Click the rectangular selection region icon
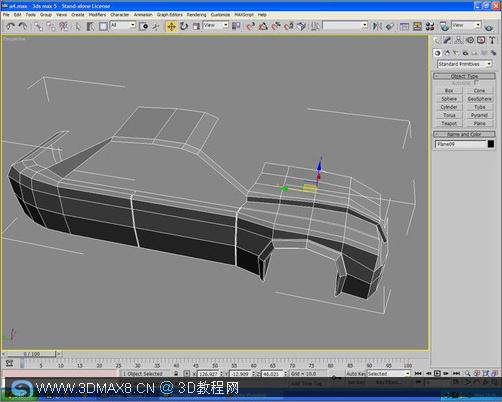 coord(103,26)
